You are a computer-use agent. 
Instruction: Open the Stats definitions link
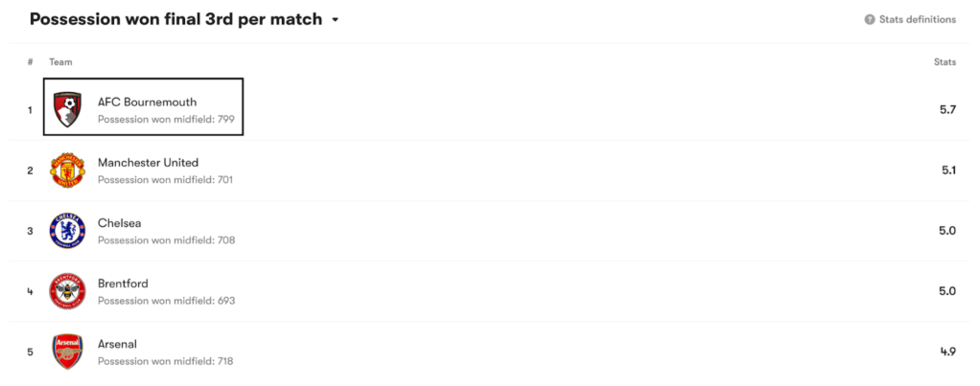coord(917,20)
